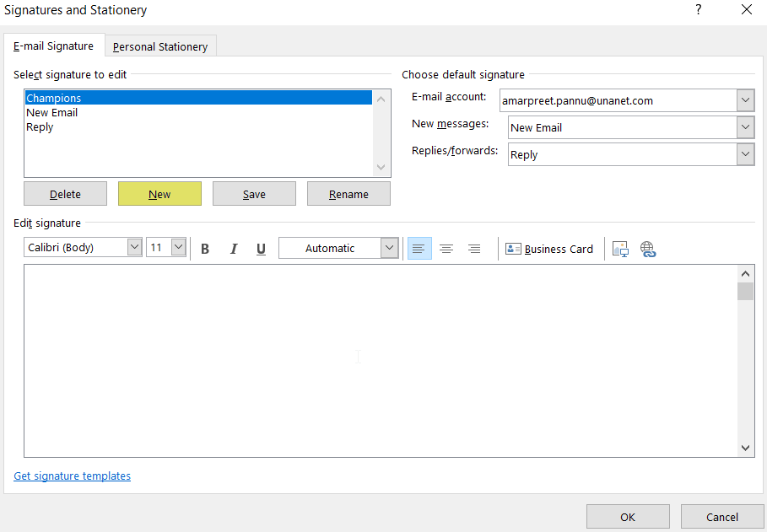The image size is (767, 532).
Task: Insert a picture into the signature
Action: click(x=621, y=248)
